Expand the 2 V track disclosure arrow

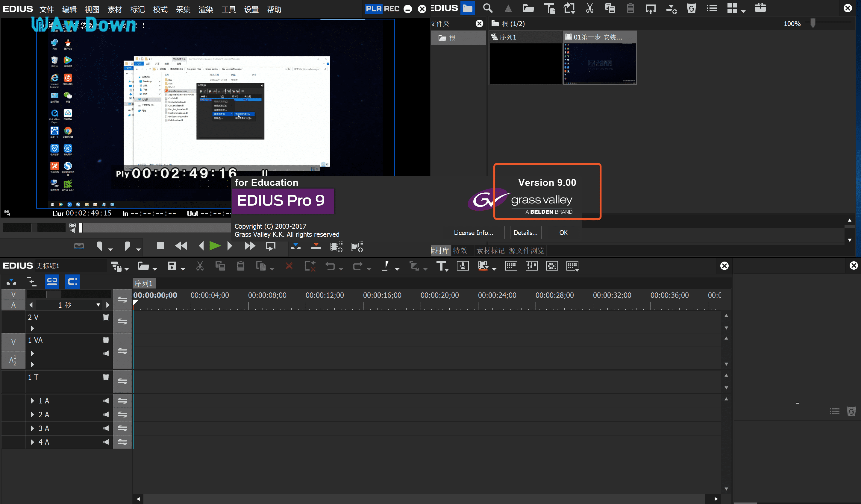click(x=32, y=328)
